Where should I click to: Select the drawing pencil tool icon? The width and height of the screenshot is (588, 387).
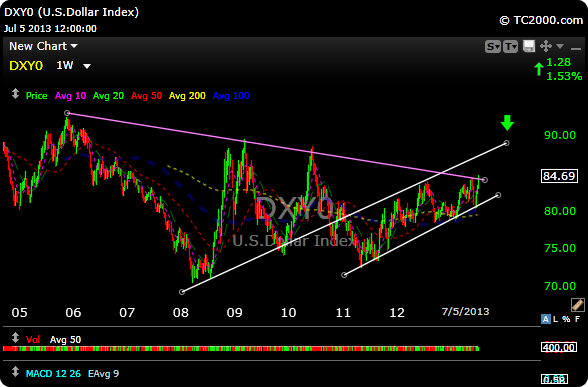pos(578,304)
